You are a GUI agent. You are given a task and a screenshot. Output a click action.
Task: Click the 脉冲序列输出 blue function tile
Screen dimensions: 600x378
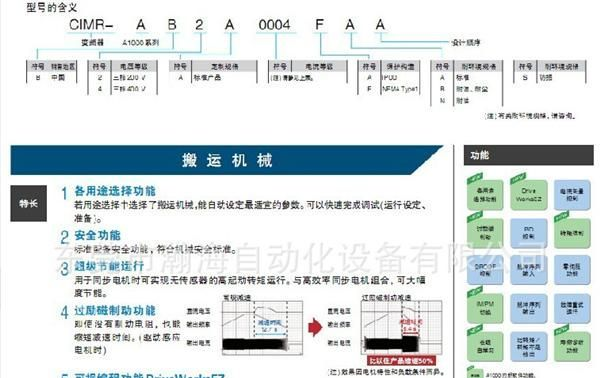tap(528, 308)
